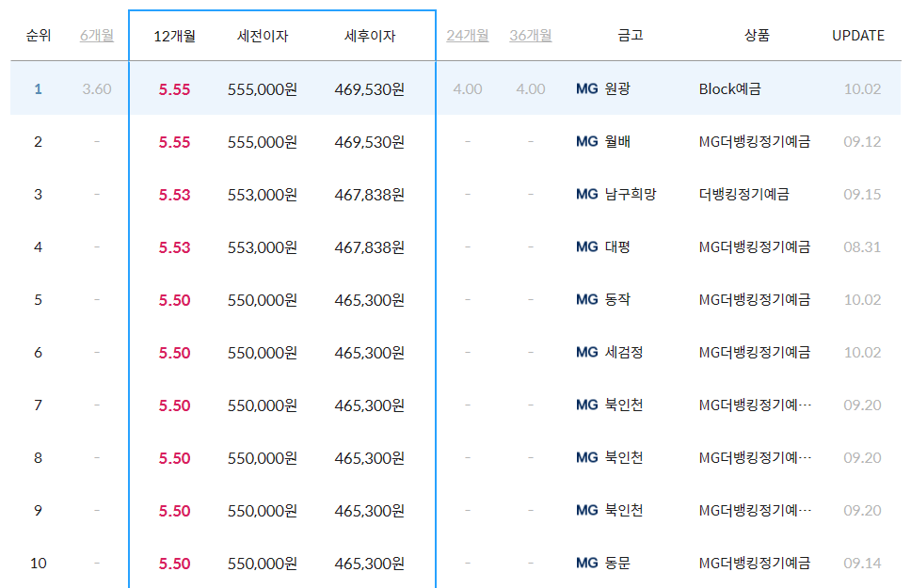Select the highlighted 12개월 column header
911x588 pixels.
(175, 36)
